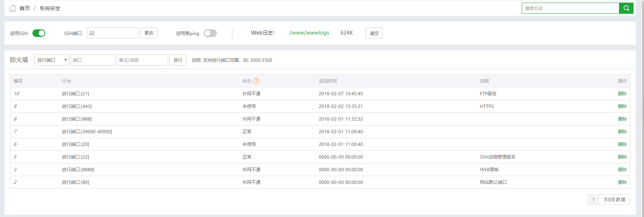
Task: Click 共8条数据 total count label
Action: pos(614,200)
